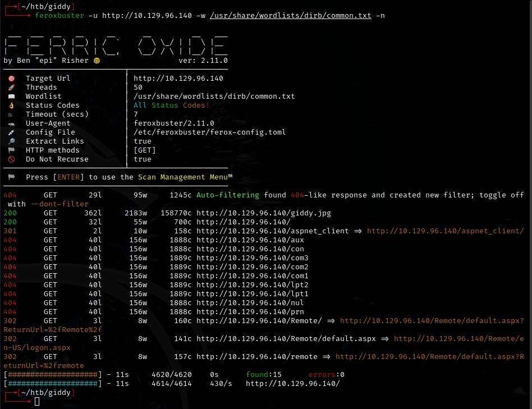Click the checkered flag beside HTTP methods
The width and height of the screenshot is (532, 409).
(11, 150)
